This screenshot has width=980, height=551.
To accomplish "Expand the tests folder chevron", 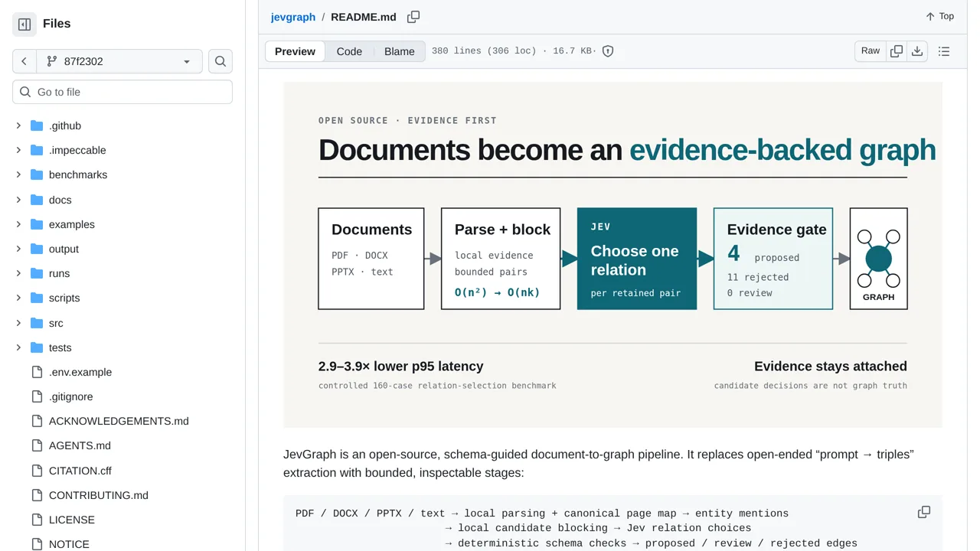I will coord(18,347).
